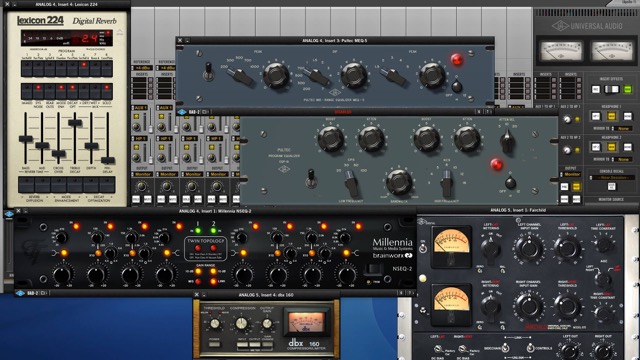The height and width of the screenshot is (360, 640).
Task: Click Pultec MEQ-5 red power lamp
Action: [457, 60]
